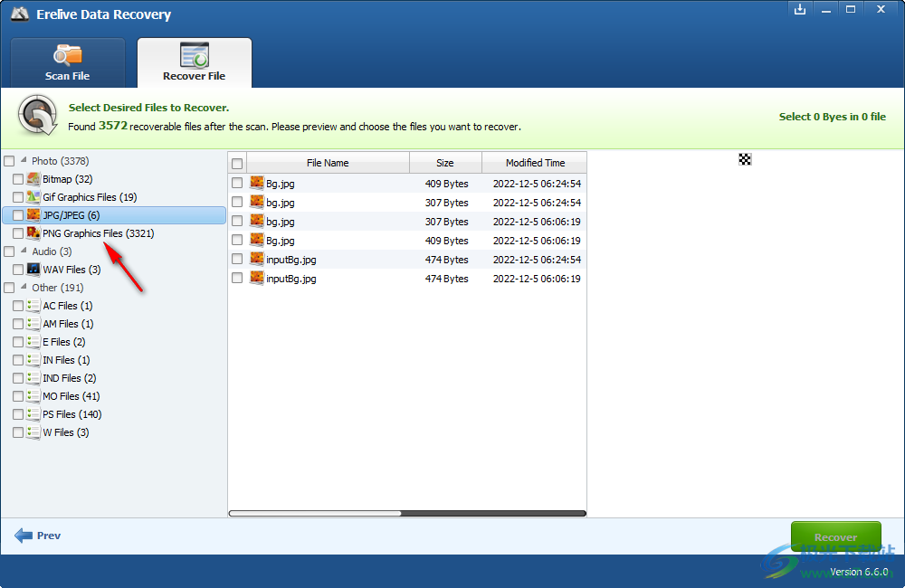This screenshot has width=905, height=588.
Task: Click the PNG Graphics Files icon
Action: pos(33,232)
